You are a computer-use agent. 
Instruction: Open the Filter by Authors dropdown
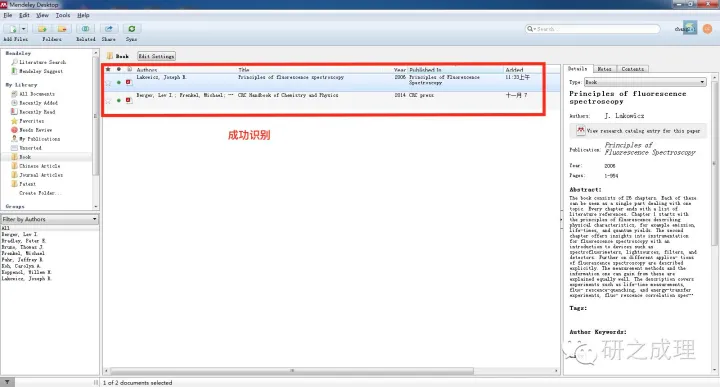point(50,219)
